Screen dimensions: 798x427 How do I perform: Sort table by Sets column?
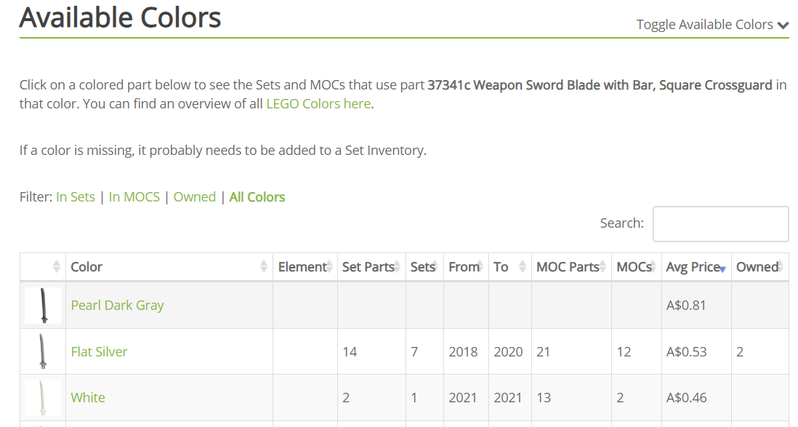point(423,267)
